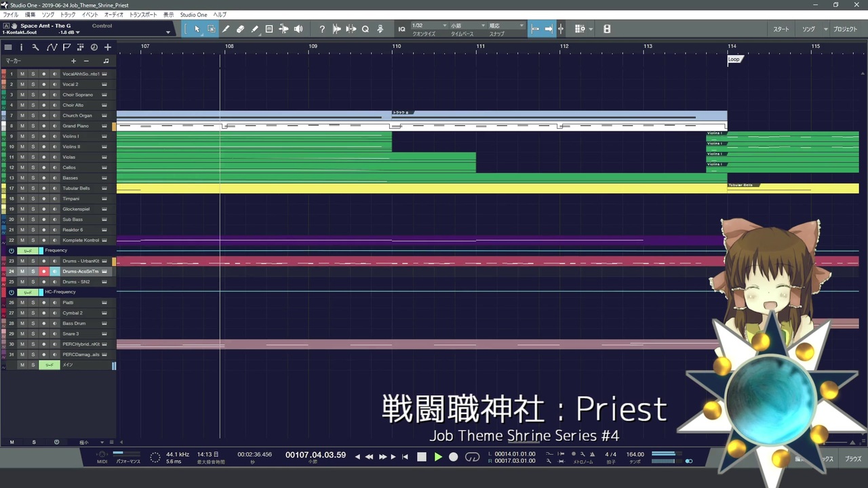Mute the Tubular Bells track
This screenshot has height=488, width=868.
pos(22,188)
